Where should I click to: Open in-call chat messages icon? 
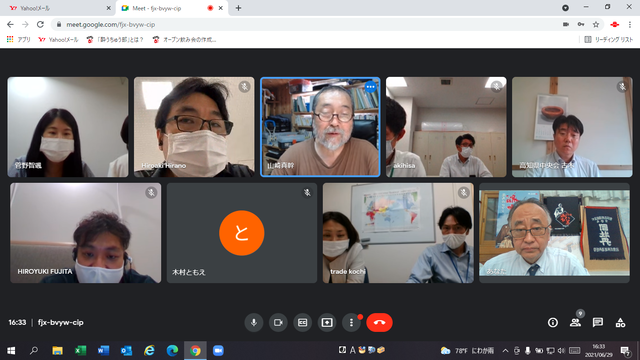click(598, 322)
